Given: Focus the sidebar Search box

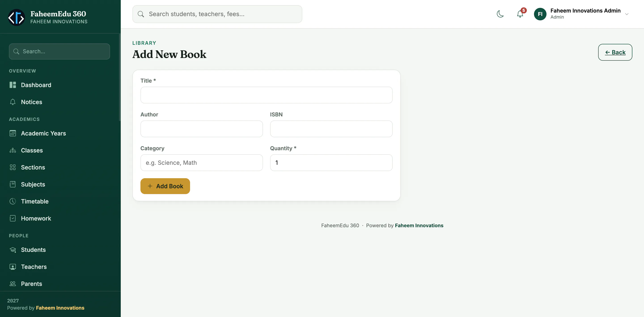Looking at the screenshot, I should [x=59, y=51].
